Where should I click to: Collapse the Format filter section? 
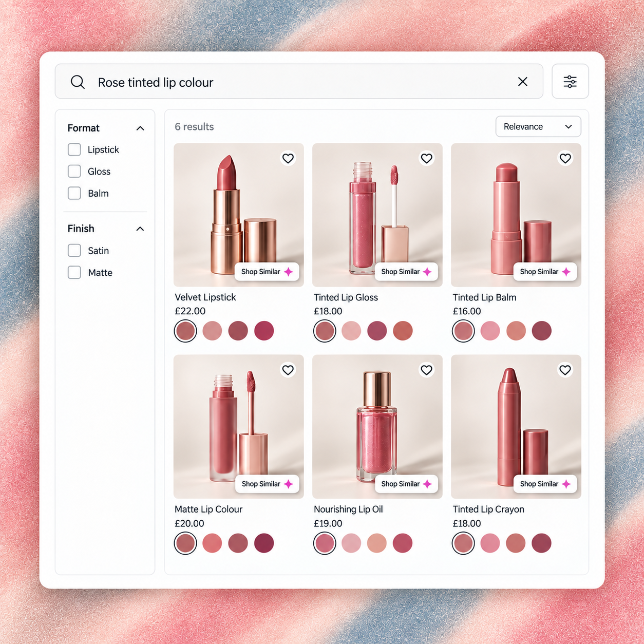[140, 128]
